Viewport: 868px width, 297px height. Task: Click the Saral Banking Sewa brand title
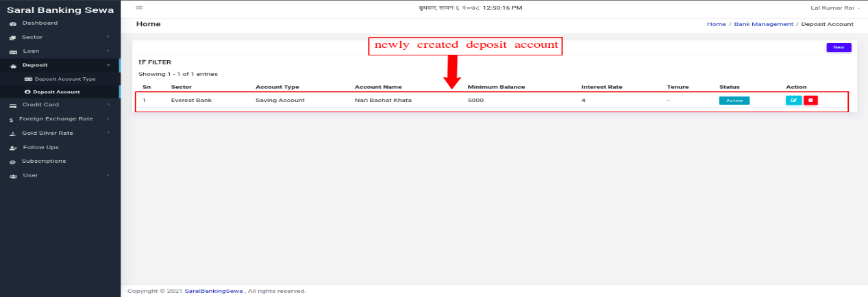click(x=60, y=10)
